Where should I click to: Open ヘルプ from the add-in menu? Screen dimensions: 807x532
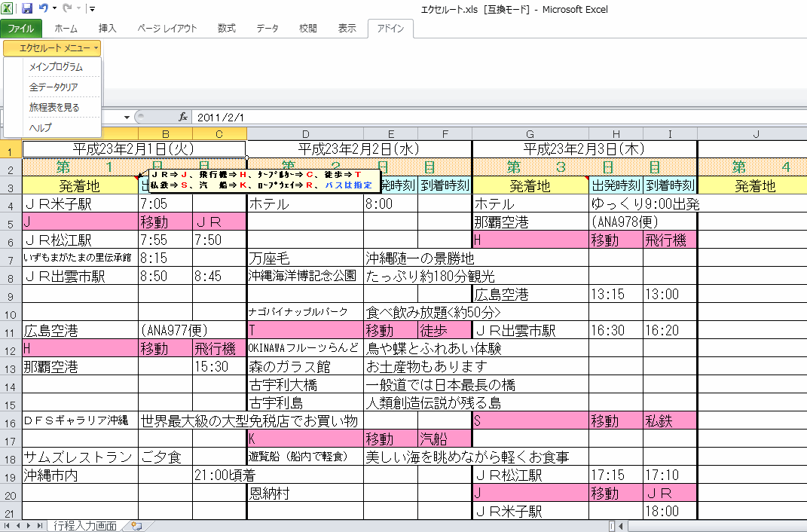click(40, 127)
